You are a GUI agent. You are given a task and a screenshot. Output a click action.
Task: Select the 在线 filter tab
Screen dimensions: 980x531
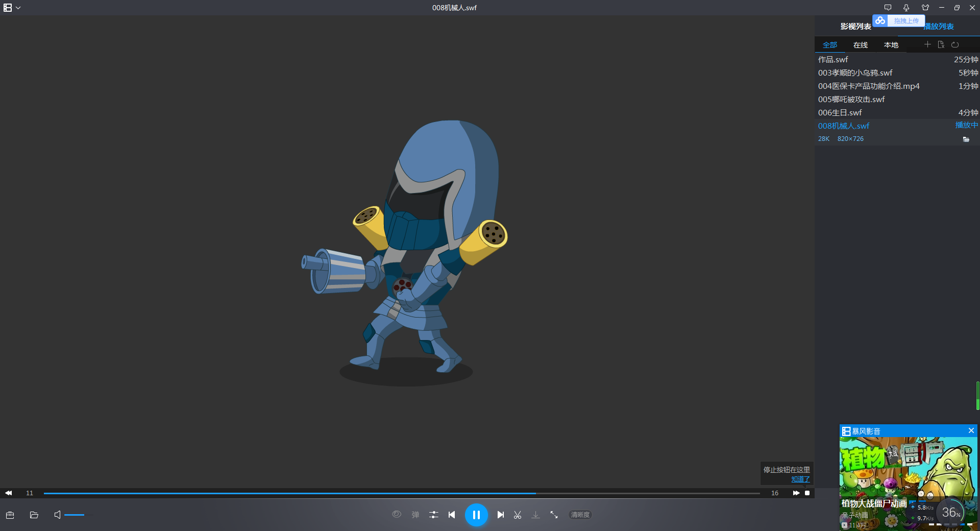point(861,45)
